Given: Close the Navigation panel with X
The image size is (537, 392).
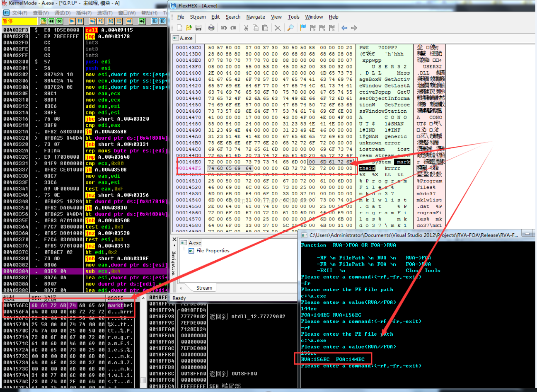Looking at the screenshot, I should pyautogui.click(x=174, y=239).
